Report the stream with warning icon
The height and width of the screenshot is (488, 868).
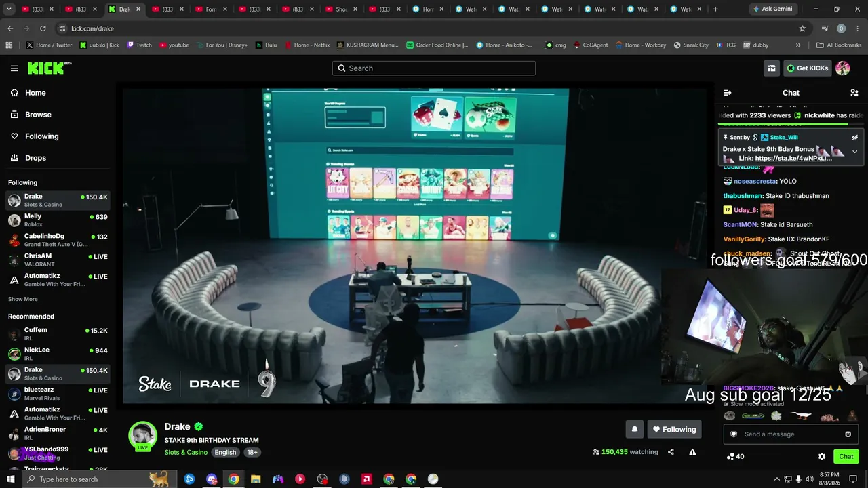click(692, 452)
